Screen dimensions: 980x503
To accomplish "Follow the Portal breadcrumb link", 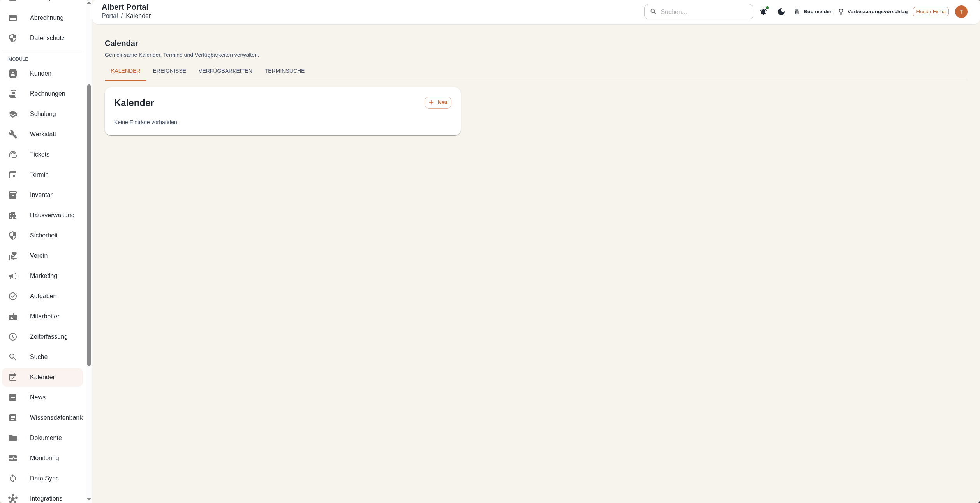I will (109, 16).
